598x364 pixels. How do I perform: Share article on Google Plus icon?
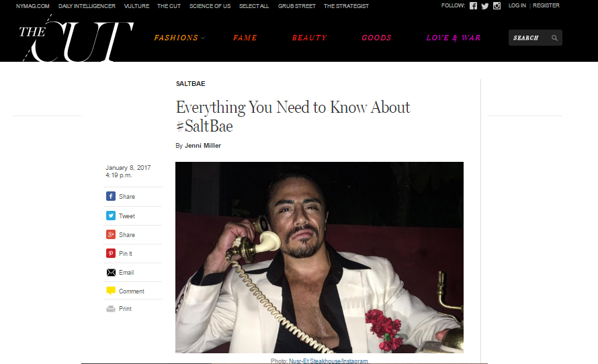[x=111, y=234]
